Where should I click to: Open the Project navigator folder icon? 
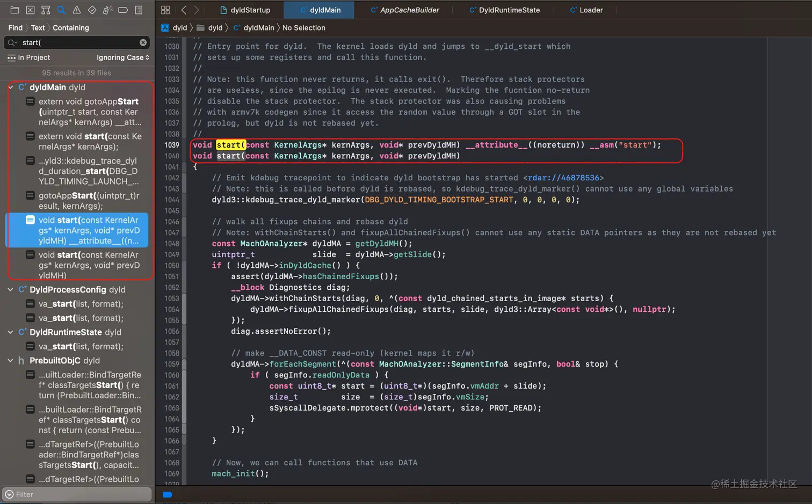[x=15, y=10]
